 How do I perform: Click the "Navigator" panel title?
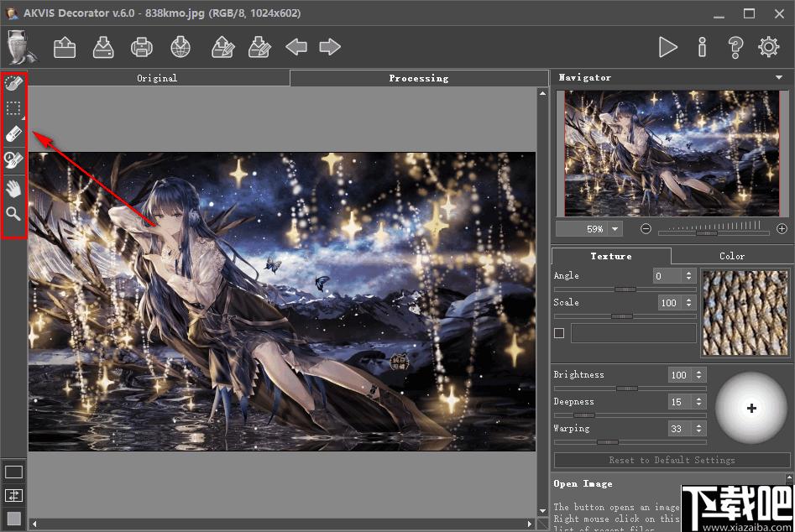pyautogui.click(x=584, y=77)
